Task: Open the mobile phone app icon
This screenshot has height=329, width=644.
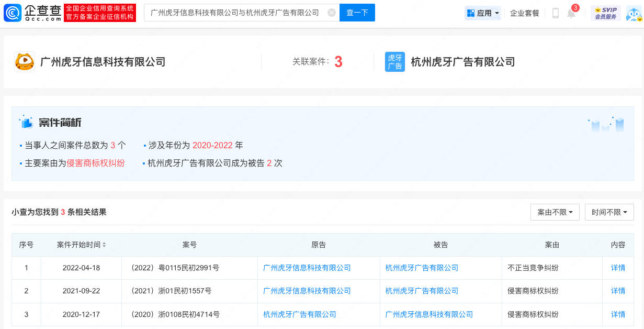Action: [556, 13]
